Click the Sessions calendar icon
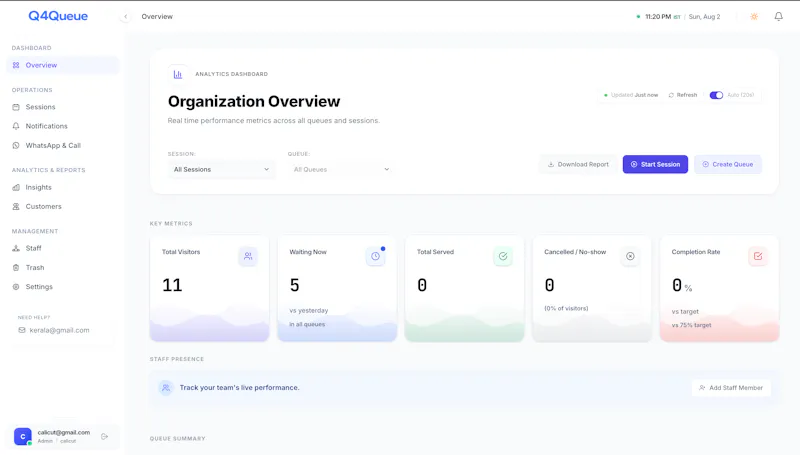The image size is (800, 455). [16, 107]
